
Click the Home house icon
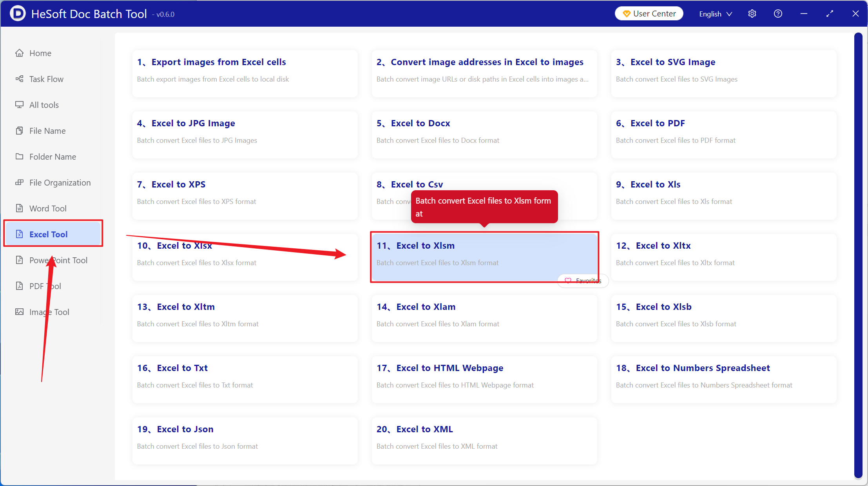coord(19,53)
